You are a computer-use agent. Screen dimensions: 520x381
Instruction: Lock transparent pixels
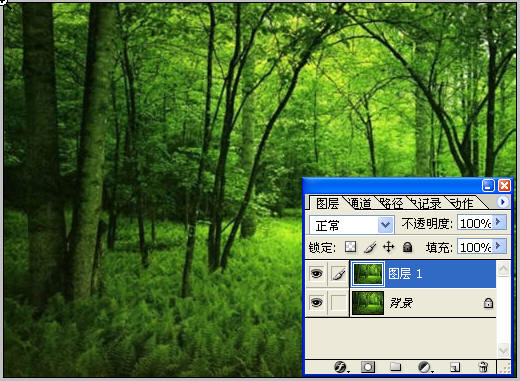click(350, 247)
